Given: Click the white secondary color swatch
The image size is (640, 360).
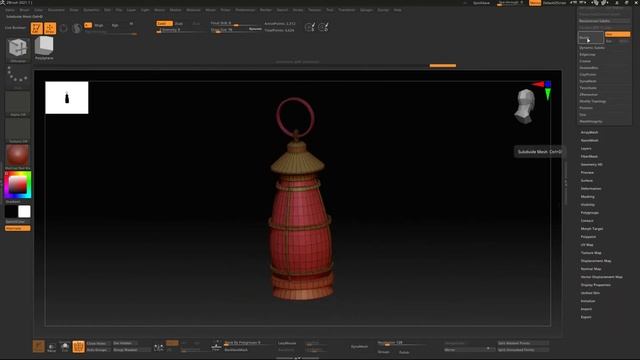Looking at the screenshot, I should coord(24,211).
